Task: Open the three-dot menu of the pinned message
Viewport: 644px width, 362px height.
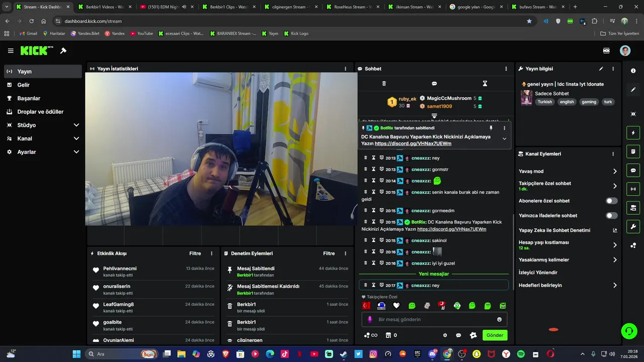Action: click(504, 128)
